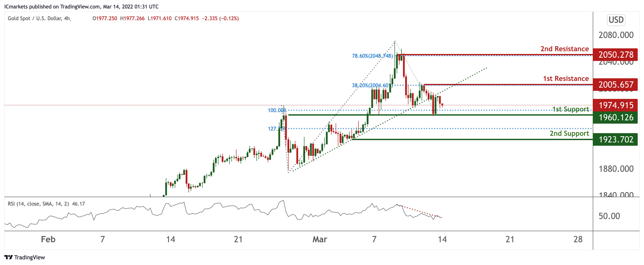The image size is (644, 265).
Task: Click the USD currency button
Action: [616, 20]
